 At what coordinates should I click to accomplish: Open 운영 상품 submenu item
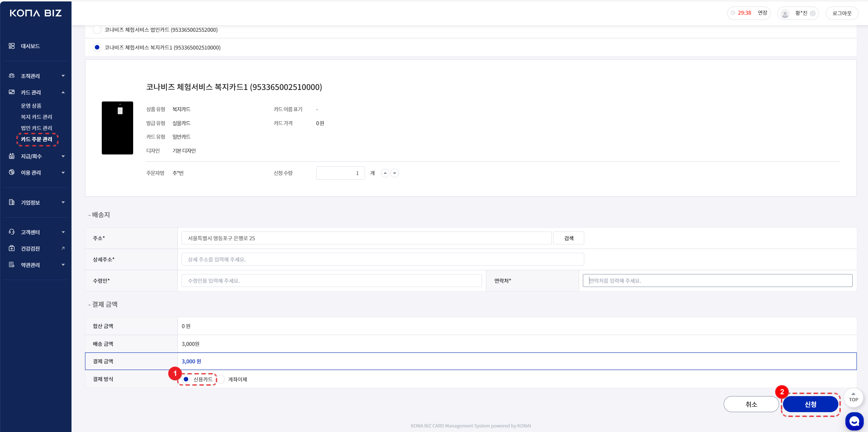[x=31, y=106]
